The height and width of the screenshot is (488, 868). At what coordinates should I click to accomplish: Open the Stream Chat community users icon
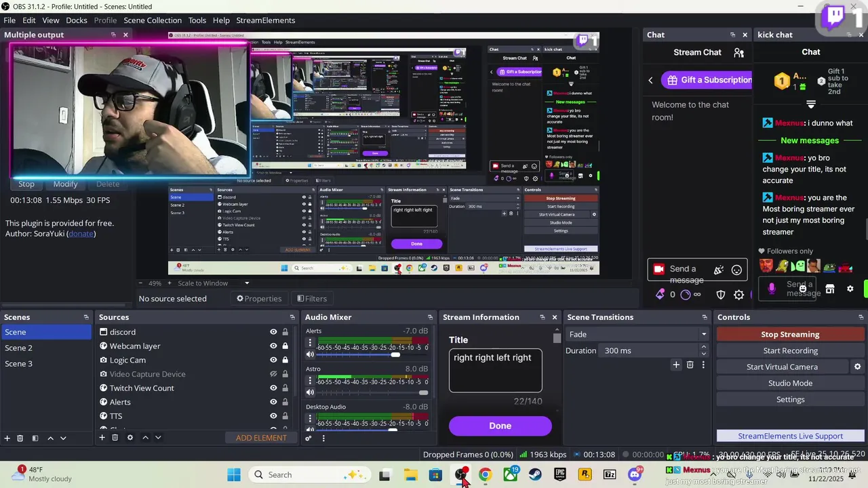pos(739,52)
